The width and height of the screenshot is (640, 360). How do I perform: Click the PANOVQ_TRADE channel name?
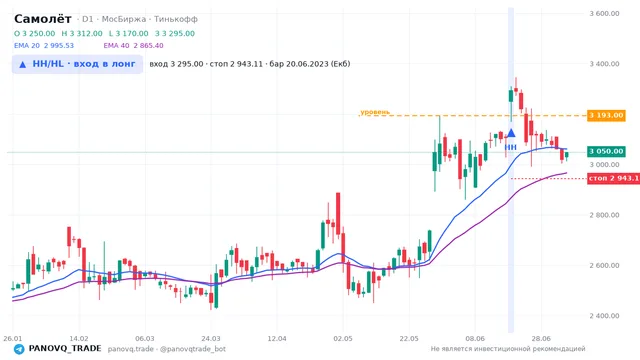tap(65, 349)
